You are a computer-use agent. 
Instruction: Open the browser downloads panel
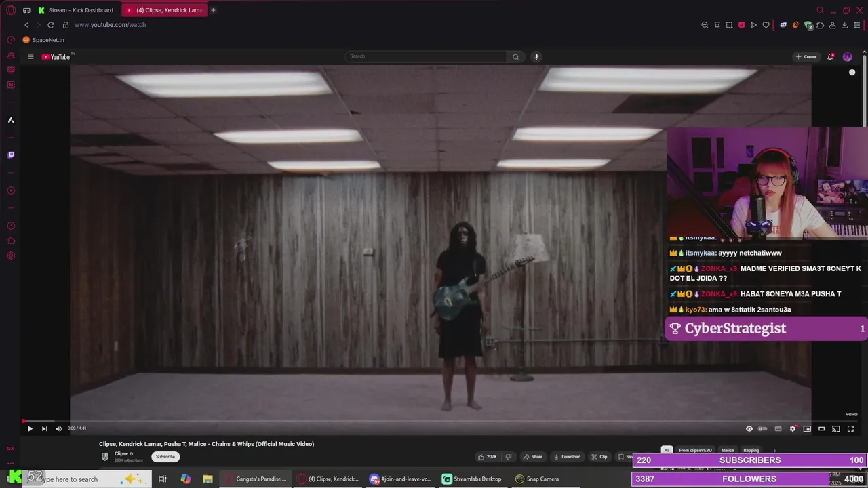(x=845, y=25)
